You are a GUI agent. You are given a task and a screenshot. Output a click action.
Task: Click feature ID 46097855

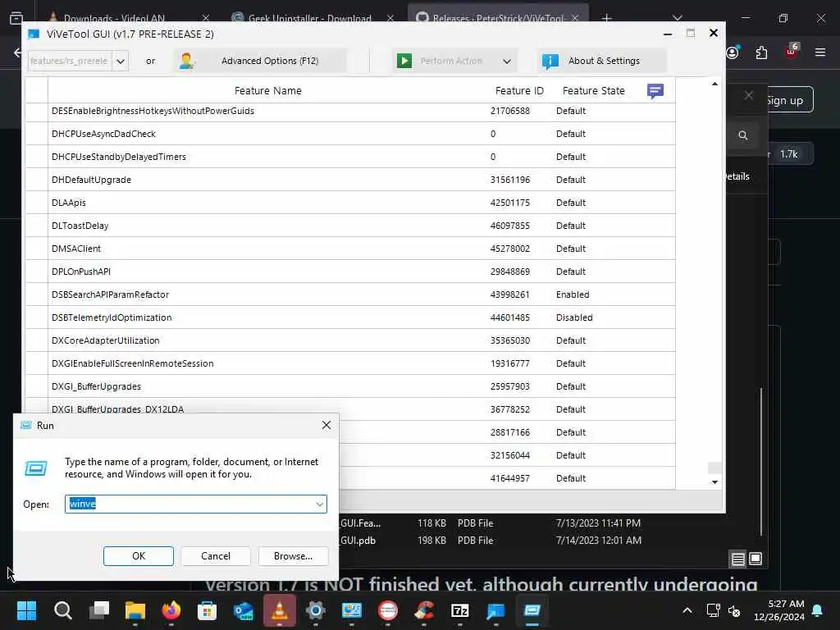[509, 226]
